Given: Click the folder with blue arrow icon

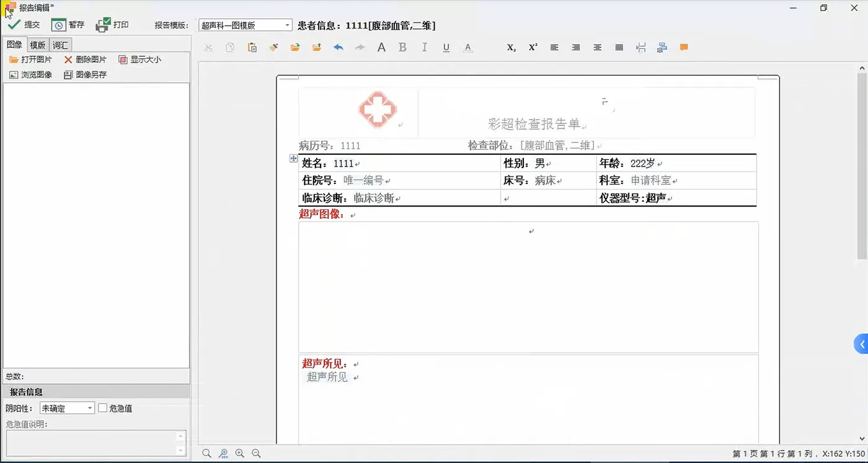Looking at the screenshot, I should coord(317,47).
